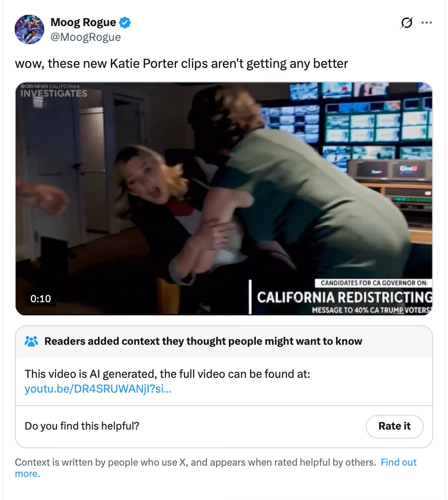The image size is (448, 500).
Task: Click the Context is written by people text
Action: tap(195, 462)
